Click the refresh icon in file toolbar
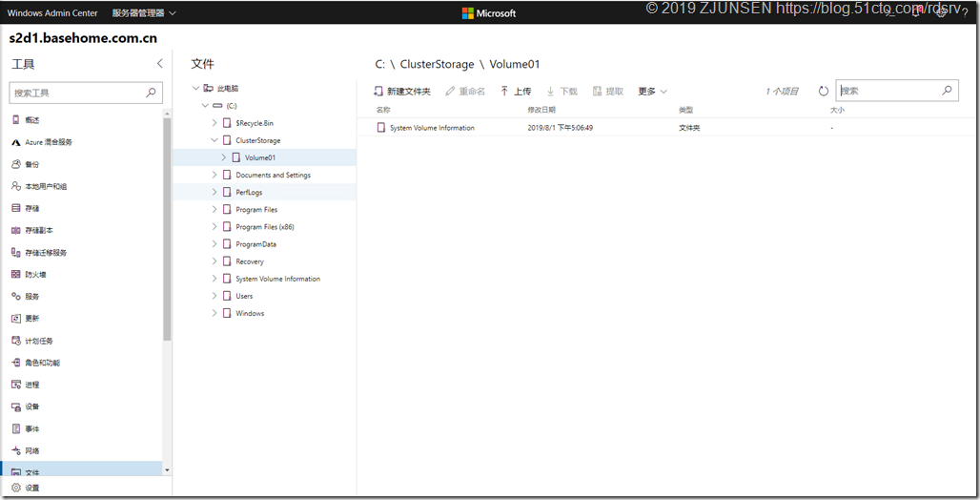Screen dimensions: 980x500 click(x=823, y=92)
